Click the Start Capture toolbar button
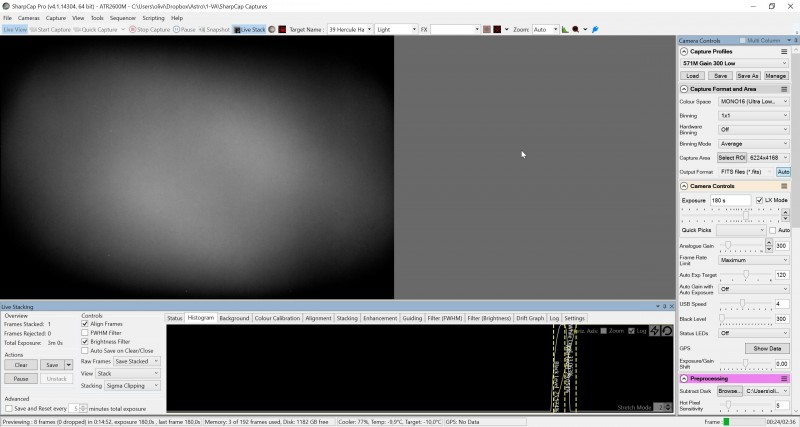Viewport: 800px width, 427px height. pos(50,30)
